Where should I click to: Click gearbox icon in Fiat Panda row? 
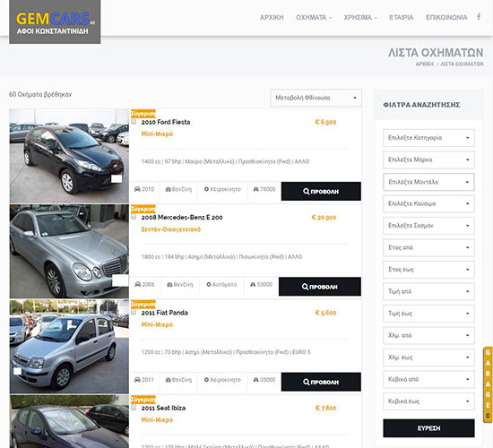(x=206, y=380)
